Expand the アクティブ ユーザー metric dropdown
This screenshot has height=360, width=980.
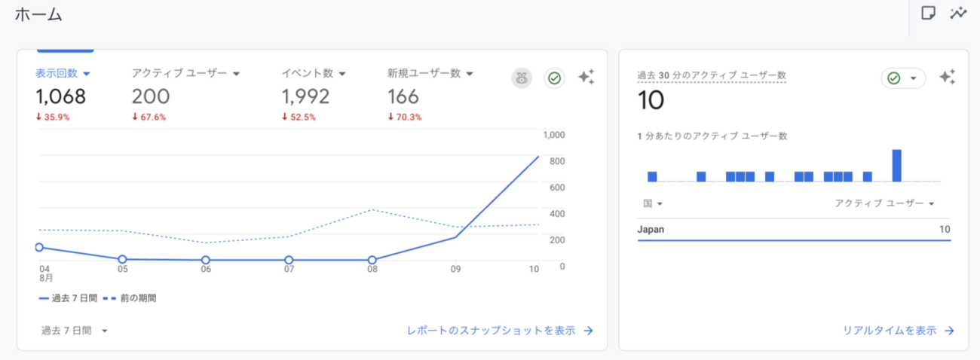(x=185, y=73)
